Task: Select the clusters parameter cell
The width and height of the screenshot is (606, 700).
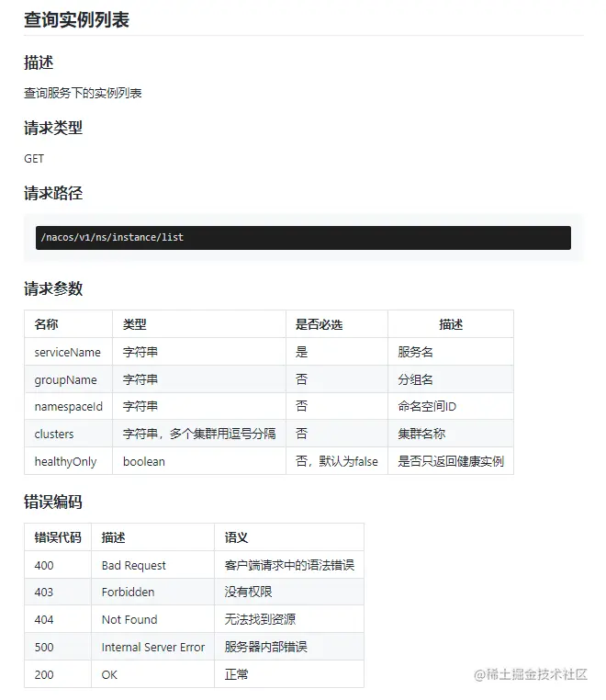Action: [54, 434]
